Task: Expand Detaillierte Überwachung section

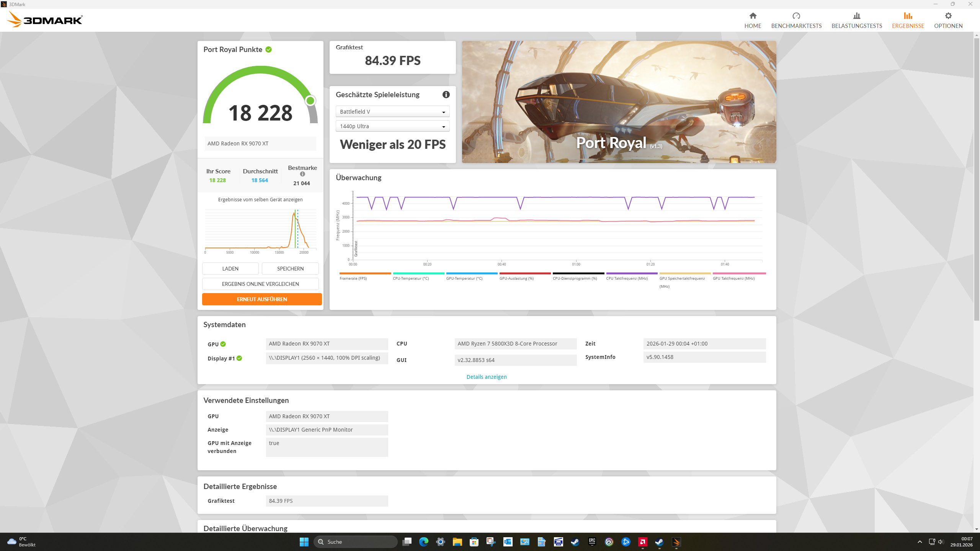Action: (x=245, y=528)
